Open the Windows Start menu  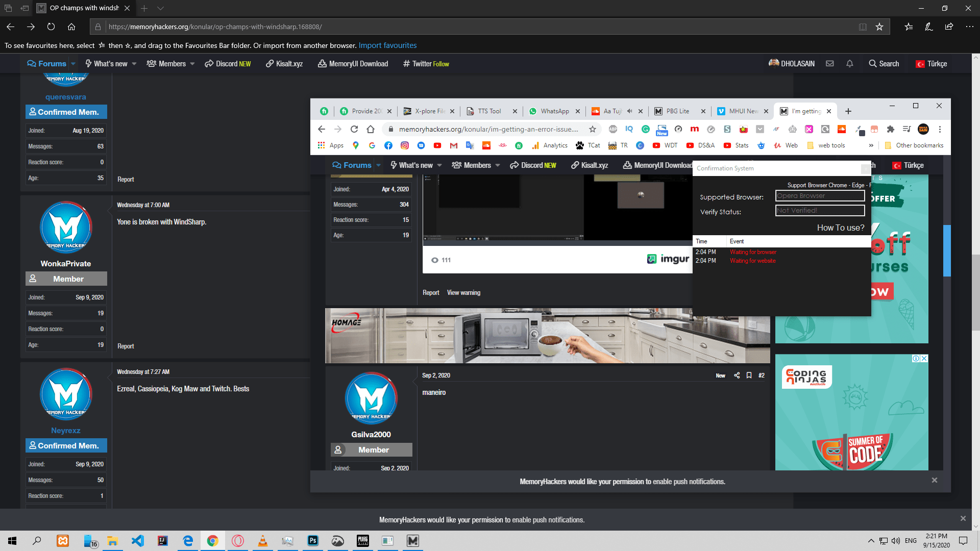point(12,541)
